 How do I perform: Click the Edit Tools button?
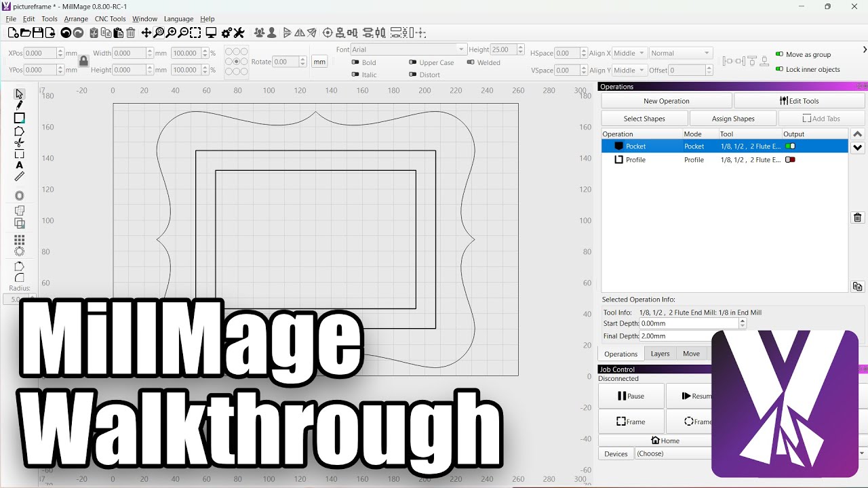[x=800, y=101]
